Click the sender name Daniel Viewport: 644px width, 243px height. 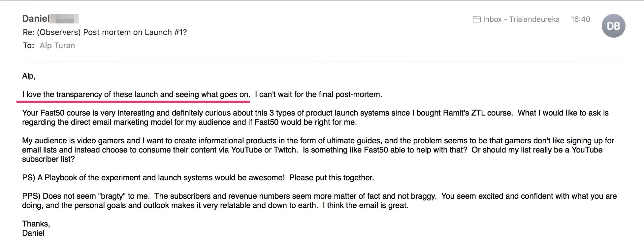click(36, 18)
